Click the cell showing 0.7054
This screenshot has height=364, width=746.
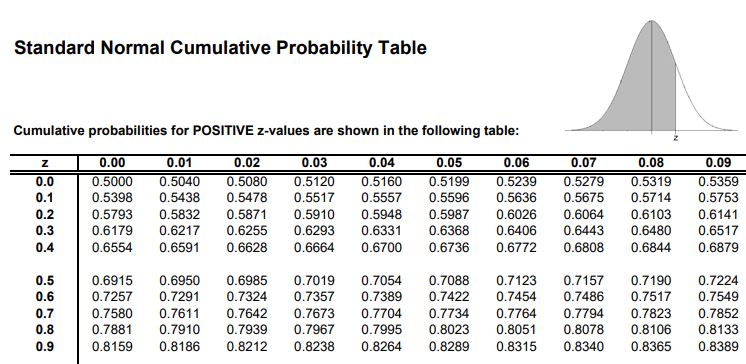(x=382, y=281)
